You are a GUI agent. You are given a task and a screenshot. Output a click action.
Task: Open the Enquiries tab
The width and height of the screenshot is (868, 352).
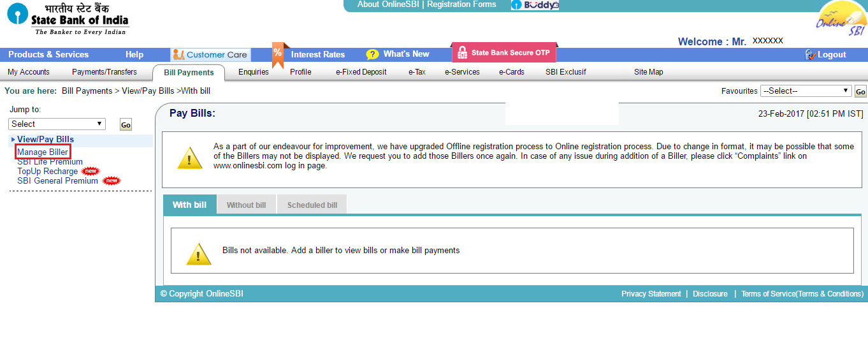[x=254, y=72]
